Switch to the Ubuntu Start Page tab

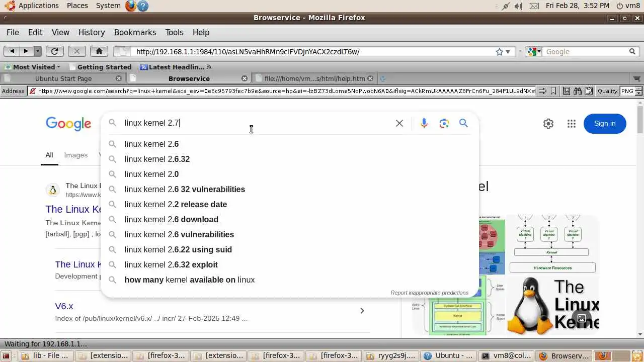63,78
